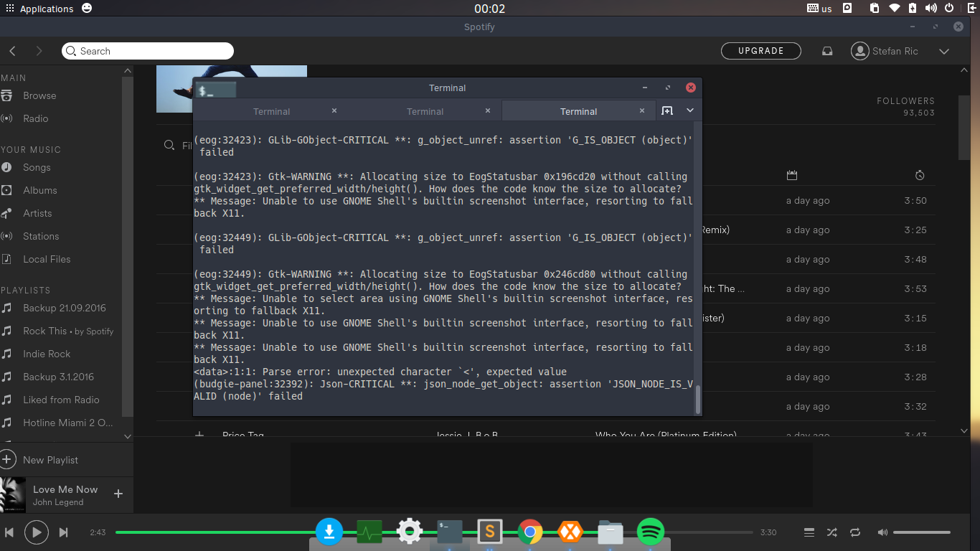Open the clipboard manager tray icon
The width and height of the screenshot is (980, 551).
pyautogui.click(x=874, y=9)
